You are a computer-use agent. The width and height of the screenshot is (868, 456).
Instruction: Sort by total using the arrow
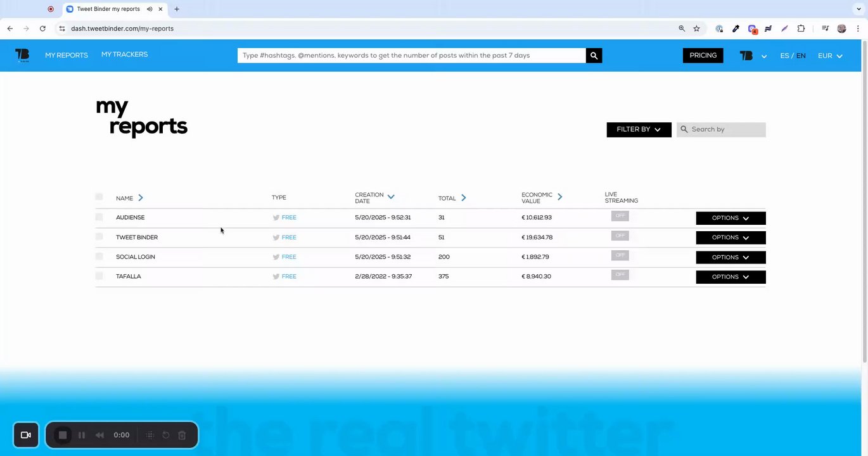(464, 198)
